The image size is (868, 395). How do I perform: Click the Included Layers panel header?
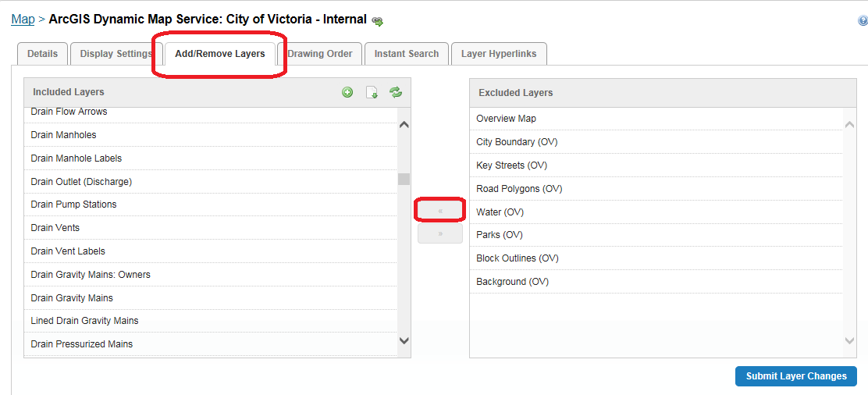click(x=217, y=92)
